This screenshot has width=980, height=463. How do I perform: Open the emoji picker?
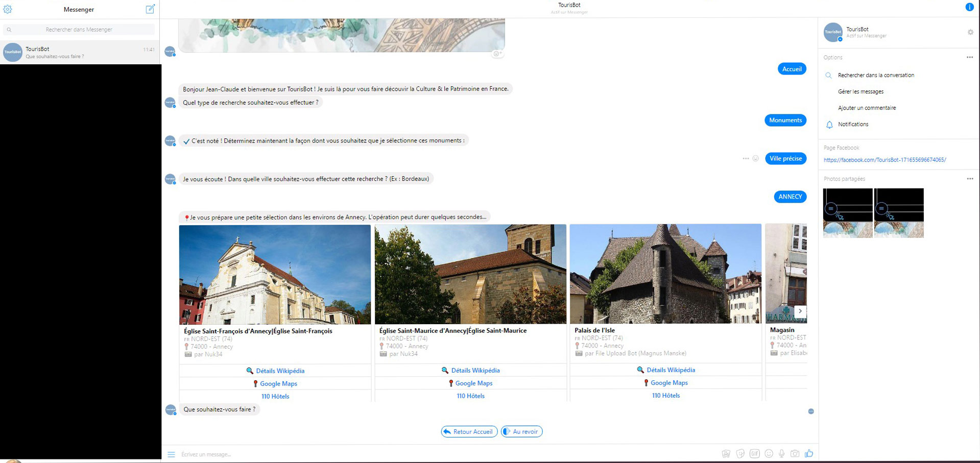coord(769,454)
